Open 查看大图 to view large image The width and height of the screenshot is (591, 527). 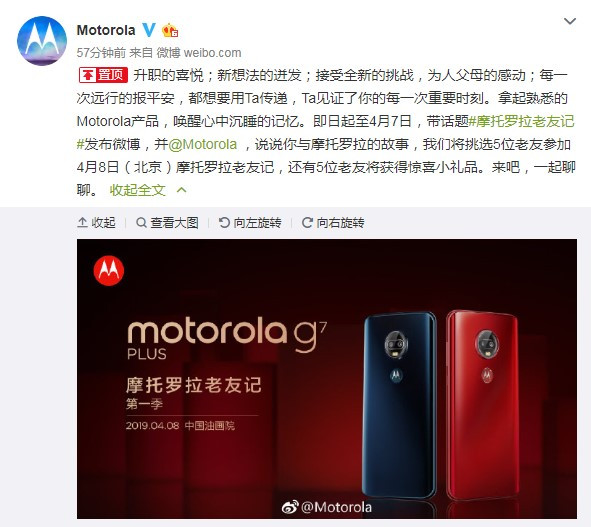(167, 223)
